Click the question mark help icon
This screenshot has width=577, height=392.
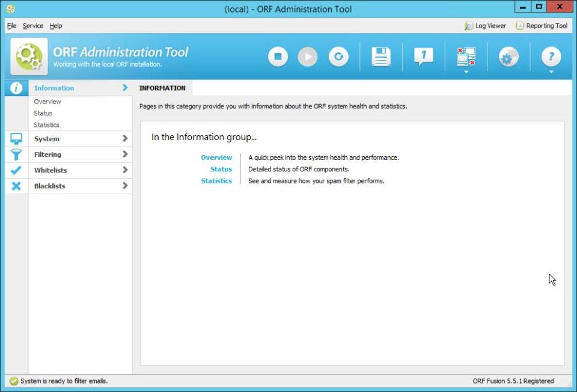click(551, 57)
